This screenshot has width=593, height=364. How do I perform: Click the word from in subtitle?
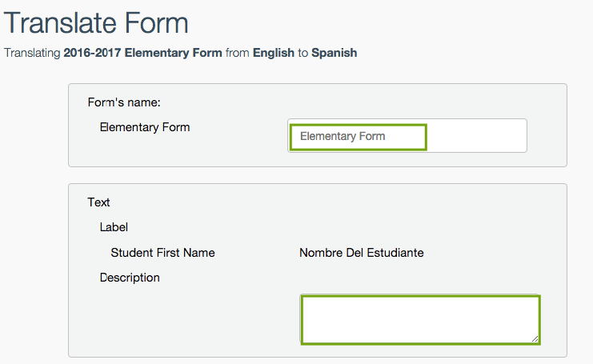238,53
